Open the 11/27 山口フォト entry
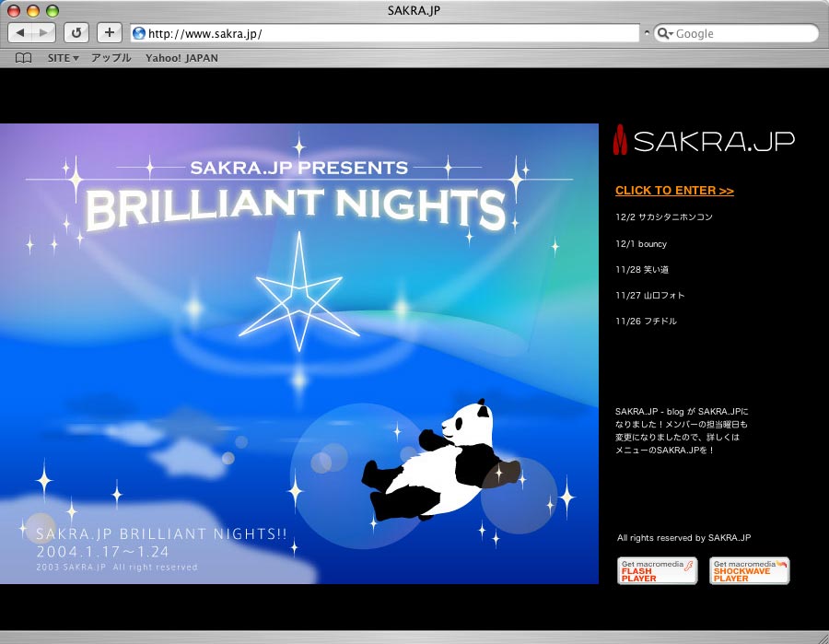 (649, 295)
